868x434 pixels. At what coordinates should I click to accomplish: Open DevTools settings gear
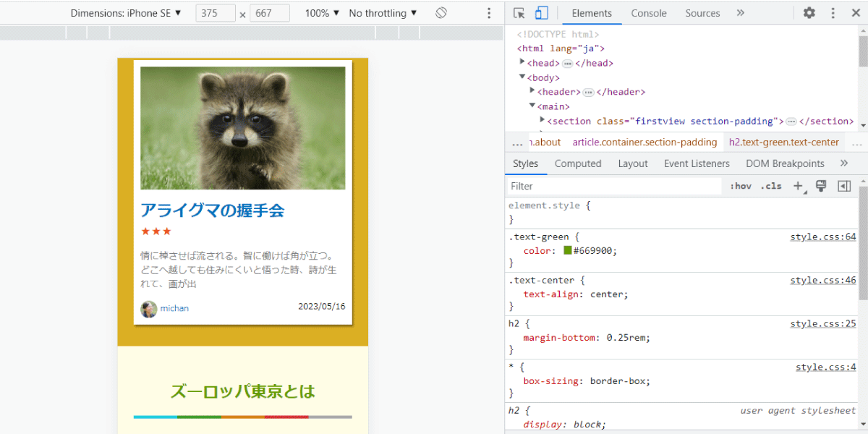click(x=809, y=13)
